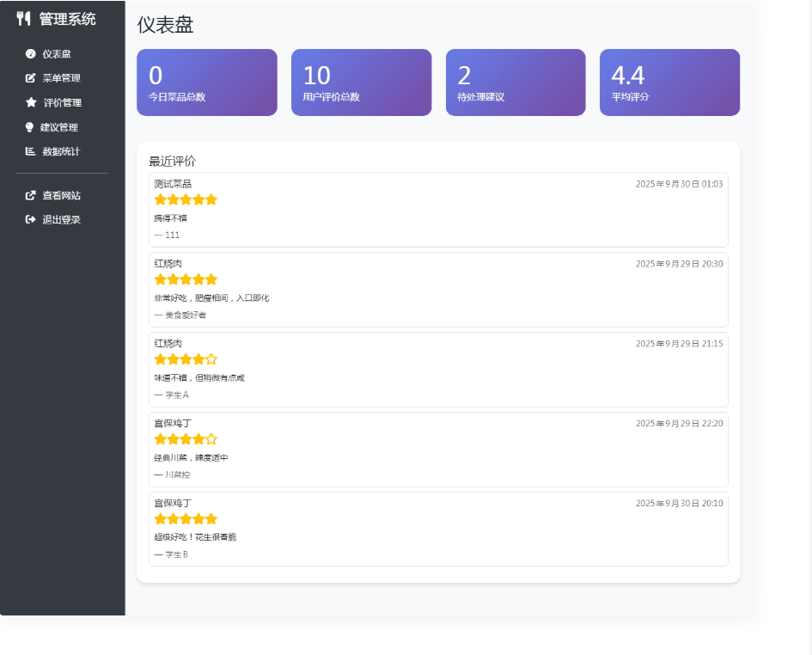Click the 用户评价总数 stat card
The width and height of the screenshot is (812, 655).
point(361,83)
